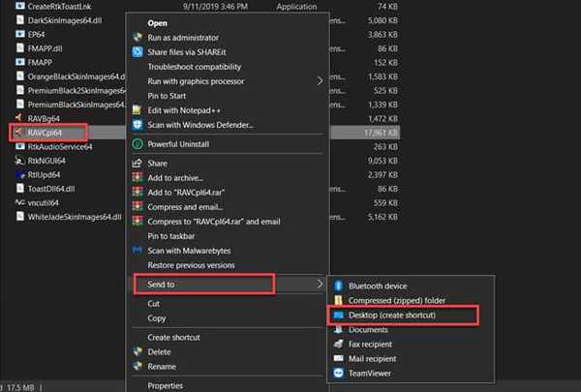Select RtkAudioService64 file
Image resolution: width=581 pixels, height=392 pixels.
(60, 147)
